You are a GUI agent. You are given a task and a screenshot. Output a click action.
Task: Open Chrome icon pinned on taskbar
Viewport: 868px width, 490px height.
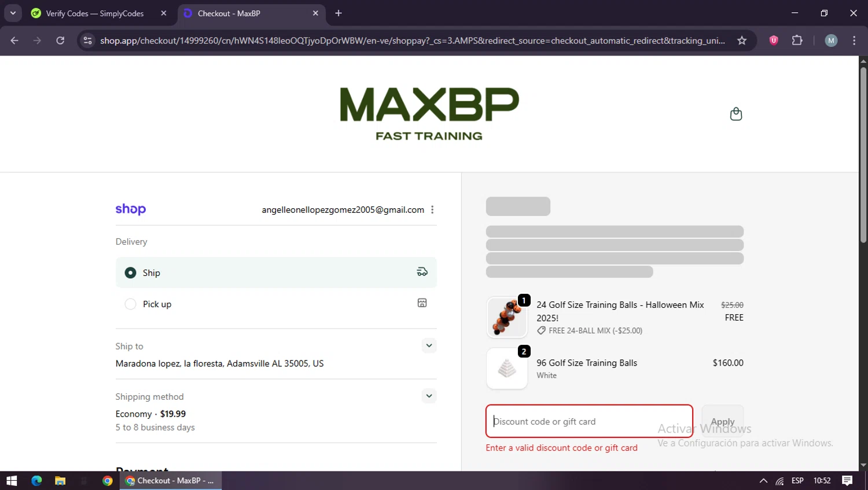coord(108,481)
